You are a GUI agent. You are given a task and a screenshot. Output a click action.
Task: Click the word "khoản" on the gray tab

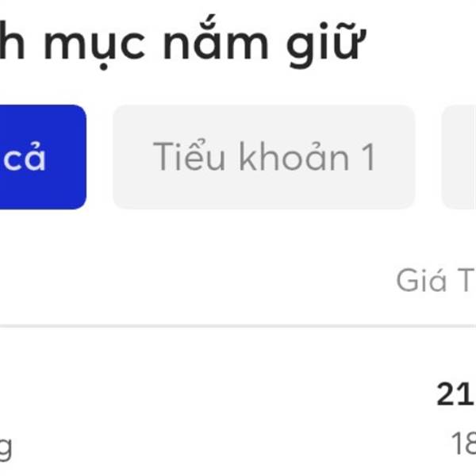[294, 156]
